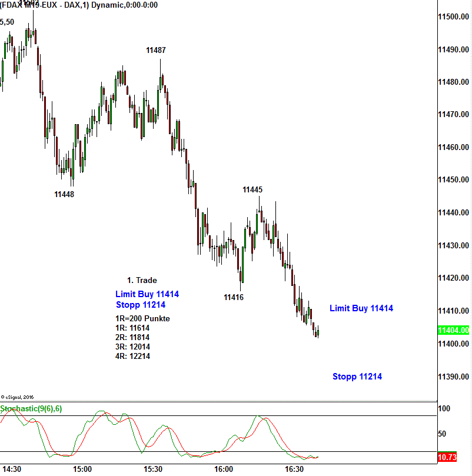The width and height of the screenshot is (472, 476).
Task: Click the '2R: 11814' target line text
Action: coord(132,338)
